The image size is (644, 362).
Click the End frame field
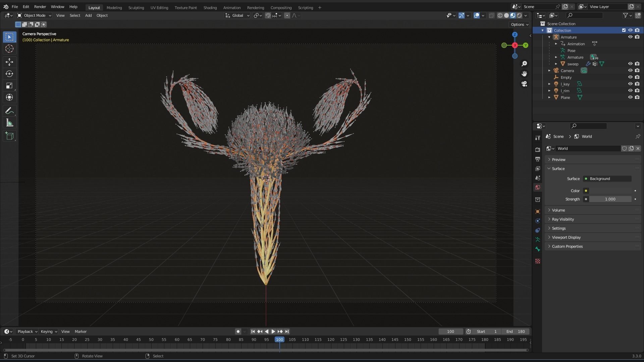coord(516,331)
